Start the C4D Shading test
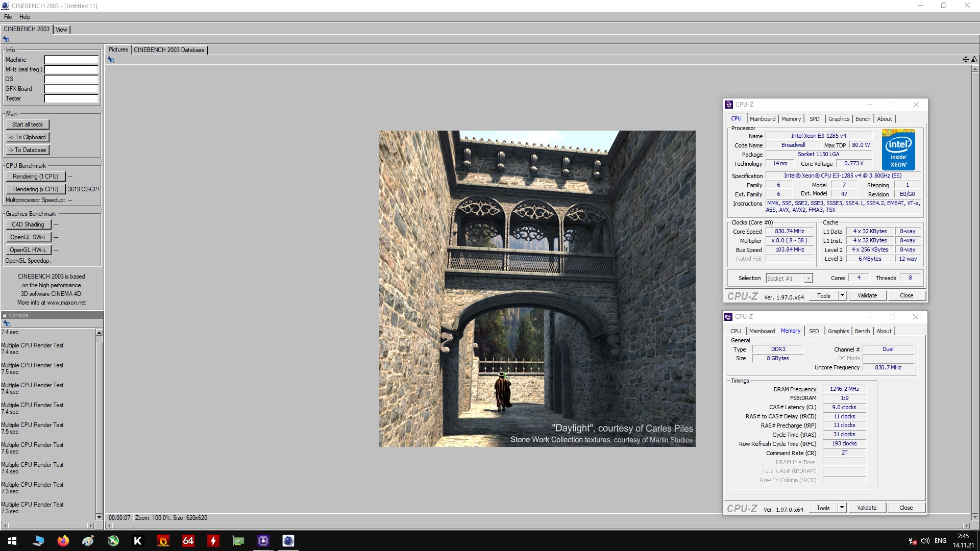 29,224
